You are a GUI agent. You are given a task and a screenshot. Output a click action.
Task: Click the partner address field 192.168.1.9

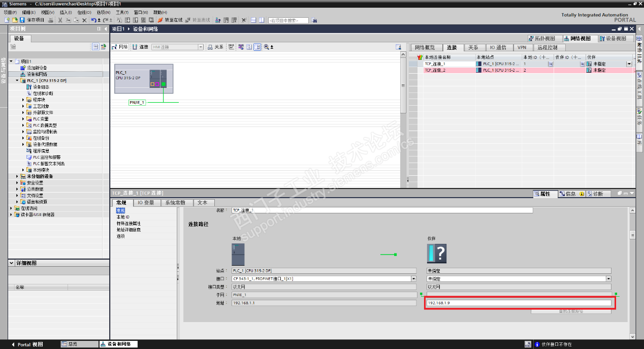519,303
